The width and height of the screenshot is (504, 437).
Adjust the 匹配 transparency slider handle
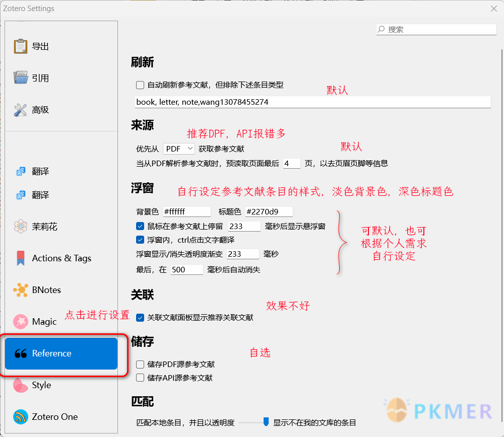click(x=266, y=421)
